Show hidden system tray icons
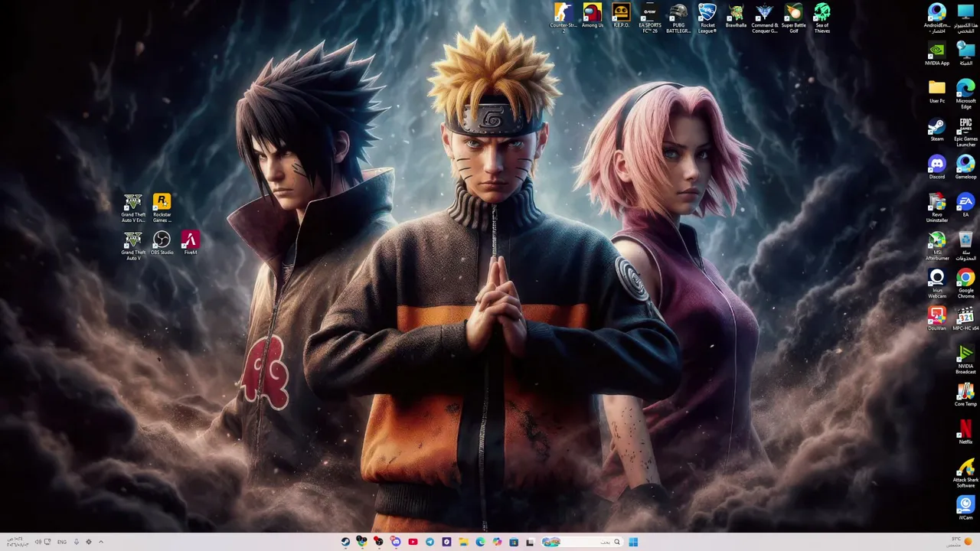980x551 pixels. (100, 542)
